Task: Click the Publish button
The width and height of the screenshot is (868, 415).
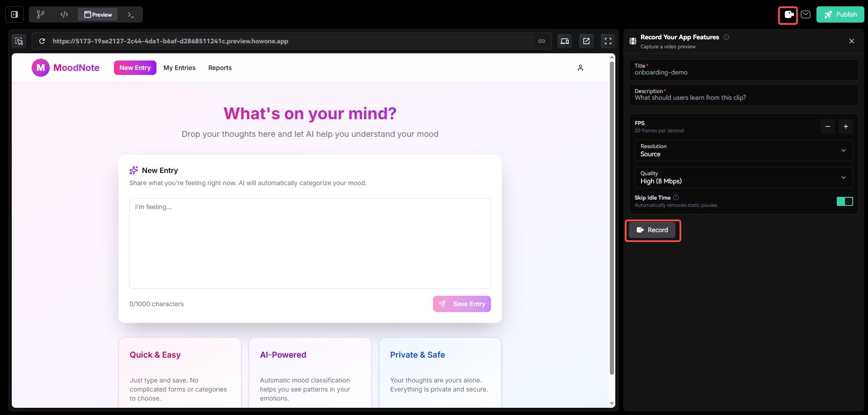Action: [x=840, y=14]
